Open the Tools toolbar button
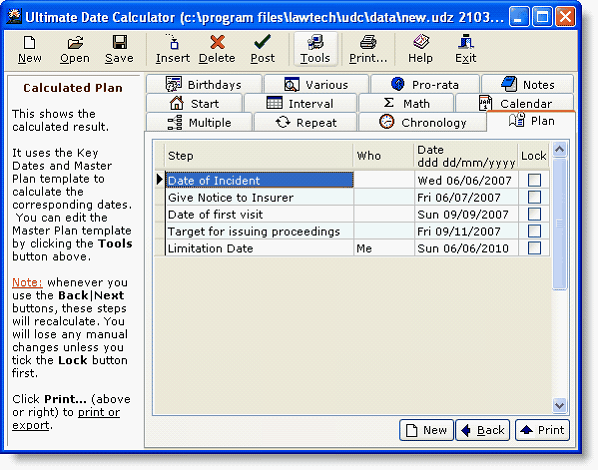This screenshot has width=599, height=471. pos(315,49)
